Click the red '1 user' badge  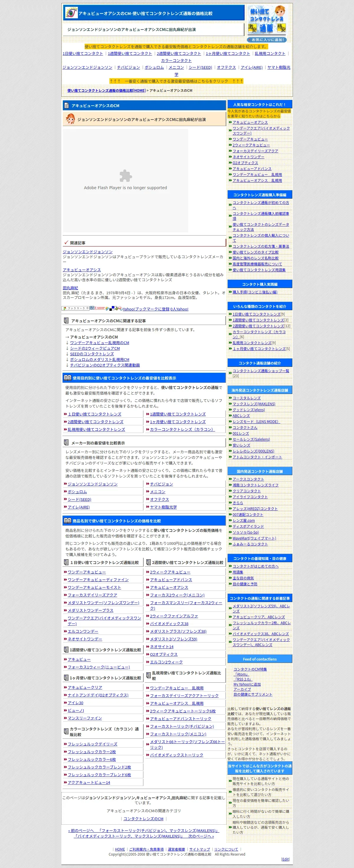(100, 308)
